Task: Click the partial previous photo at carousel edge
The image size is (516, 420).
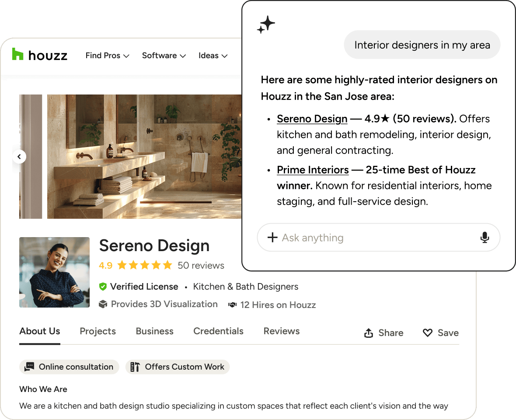Action: pos(31,157)
